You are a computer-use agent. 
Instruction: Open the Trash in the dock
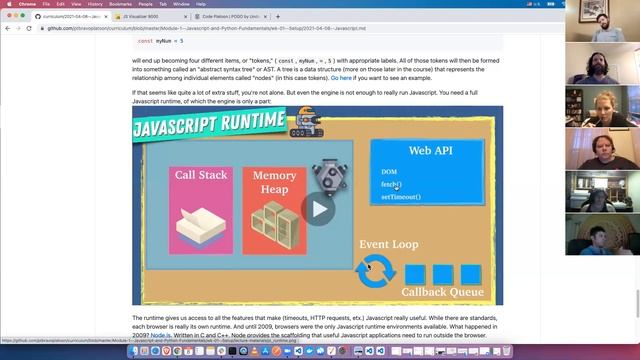(506, 351)
